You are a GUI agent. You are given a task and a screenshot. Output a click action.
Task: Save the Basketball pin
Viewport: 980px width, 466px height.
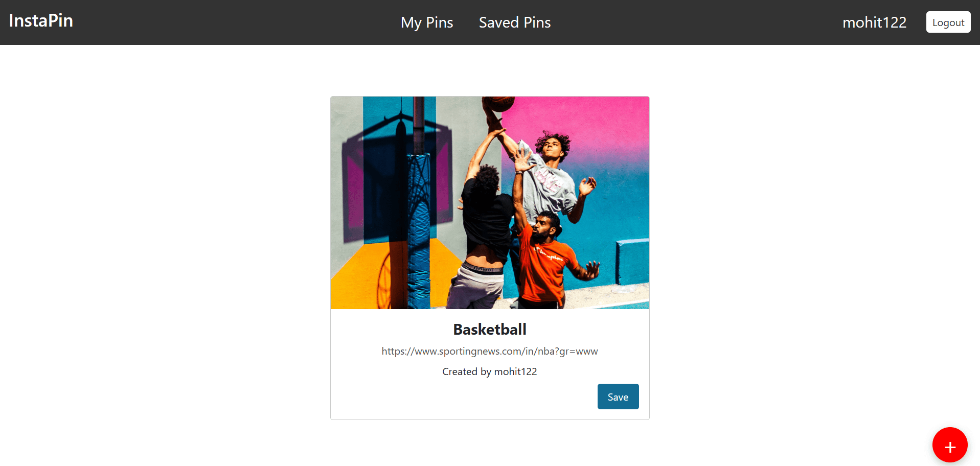click(618, 397)
